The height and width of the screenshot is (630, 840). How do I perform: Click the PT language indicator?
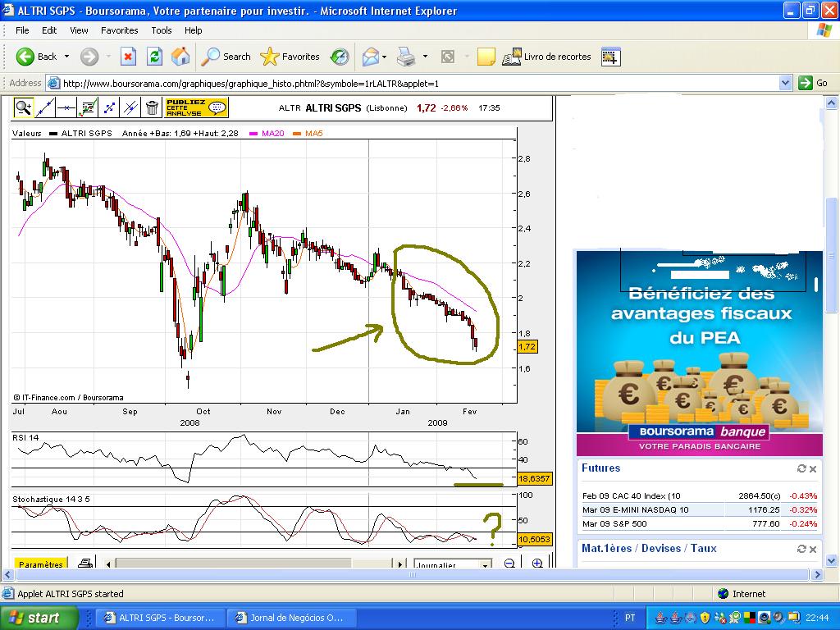630,618
